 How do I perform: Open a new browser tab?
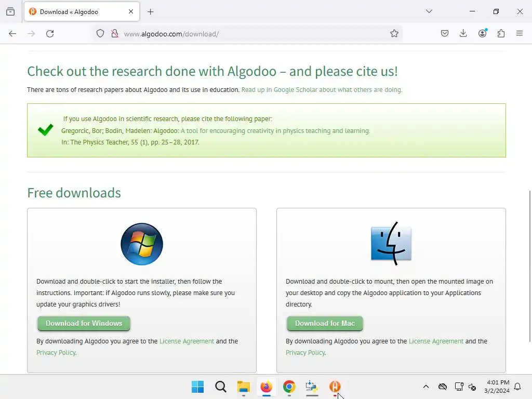[151, 12]
